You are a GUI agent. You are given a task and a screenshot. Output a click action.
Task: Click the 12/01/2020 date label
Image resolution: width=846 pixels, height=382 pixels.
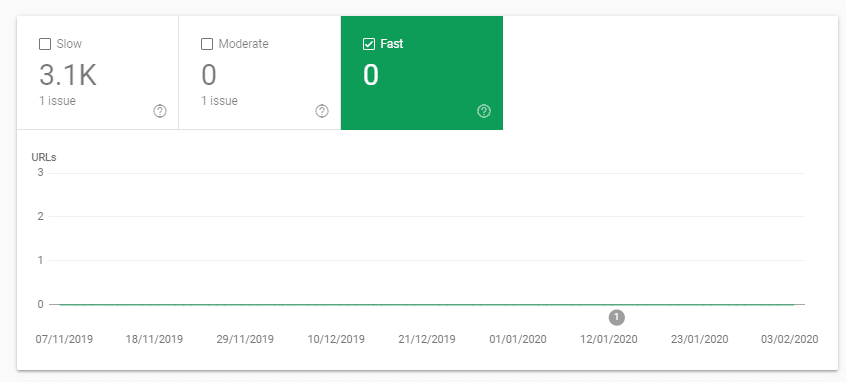click(609, 339)
